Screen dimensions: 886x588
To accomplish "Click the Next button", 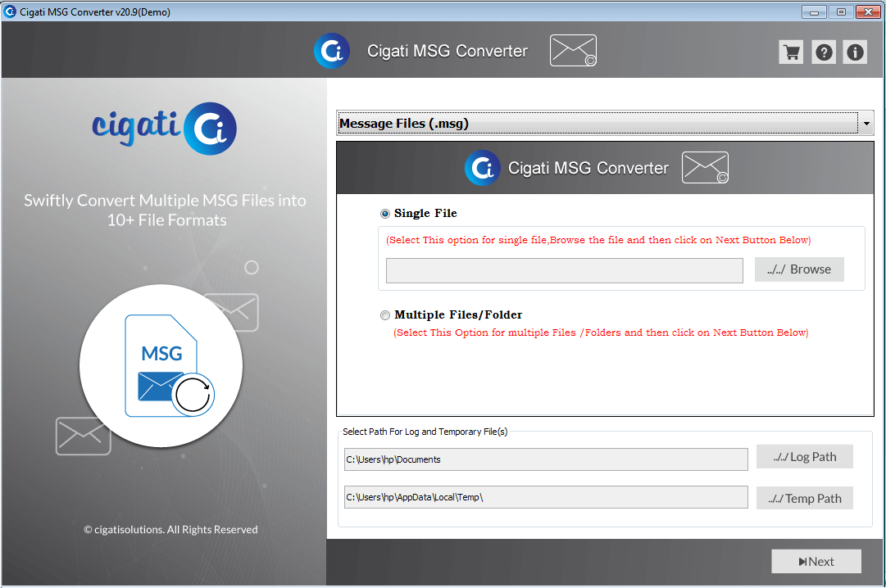I will 816,562.
